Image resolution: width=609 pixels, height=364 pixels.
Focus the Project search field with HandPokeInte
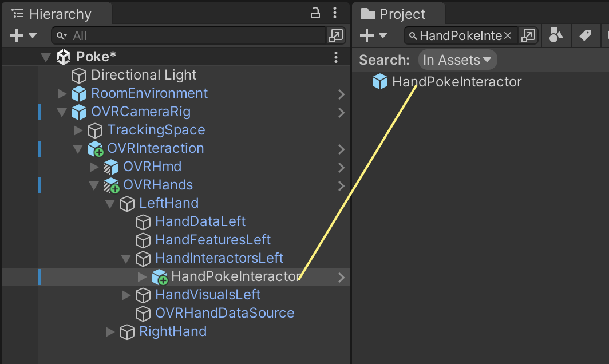click(461, 35)
